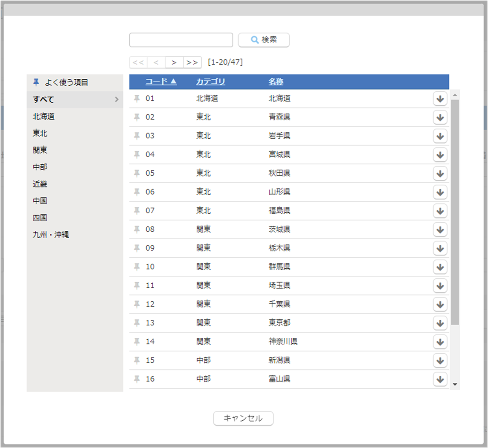Select 宮城県 using its down-arrow button
This screenshot has height=448, width=488.
440,155
